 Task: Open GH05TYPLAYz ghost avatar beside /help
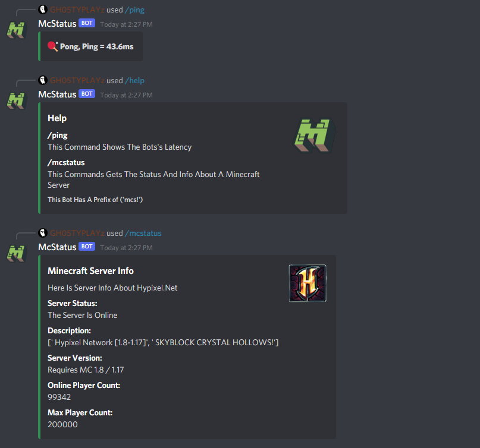pyautogui.click(x=43, y=80)
